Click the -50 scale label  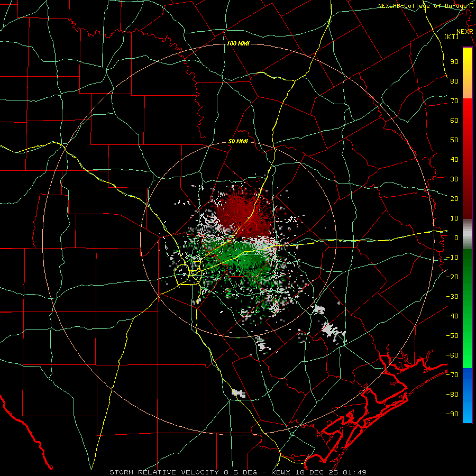coord(452,336)
